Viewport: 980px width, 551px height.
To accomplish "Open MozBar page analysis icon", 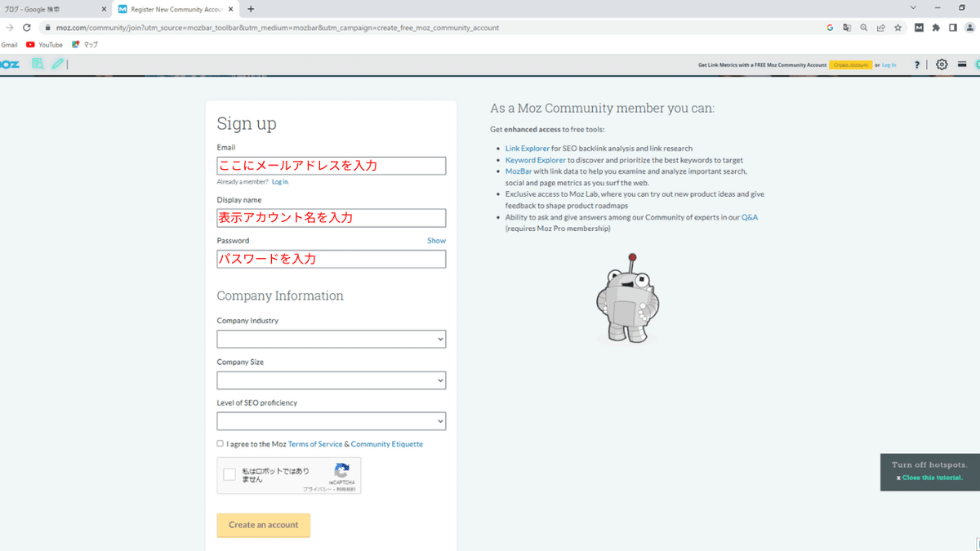I will coord(38,64).
